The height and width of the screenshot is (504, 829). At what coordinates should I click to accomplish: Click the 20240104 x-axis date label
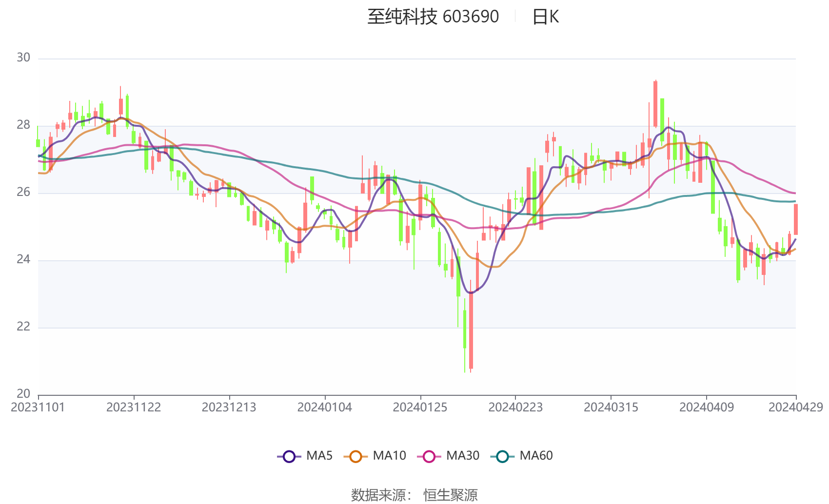click(325, 407)
